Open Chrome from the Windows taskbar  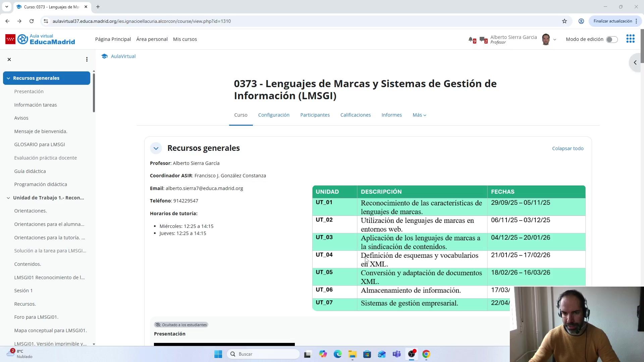tap(426, 354)
